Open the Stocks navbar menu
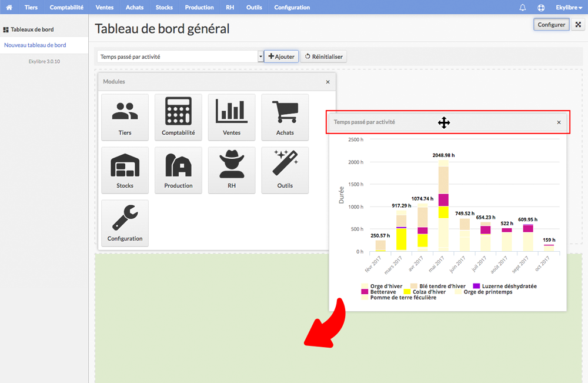The image size is (588, 383). (x=164, y=7)
